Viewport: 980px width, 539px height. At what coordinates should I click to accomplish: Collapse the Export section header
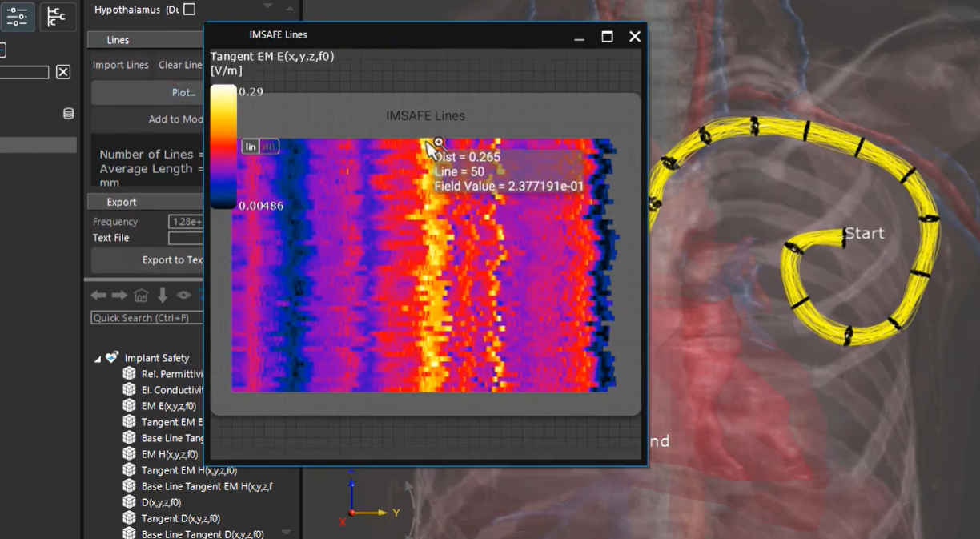coord(146,202)
